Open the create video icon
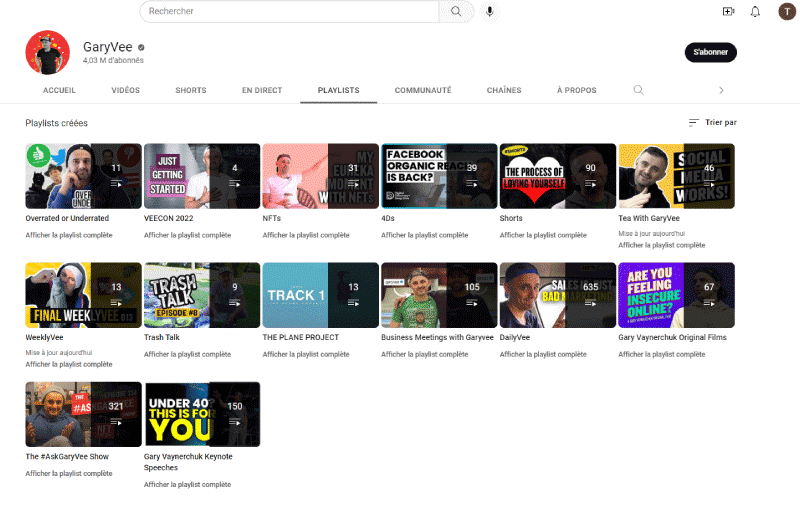 pyautogui.click(x=728, y=11)
